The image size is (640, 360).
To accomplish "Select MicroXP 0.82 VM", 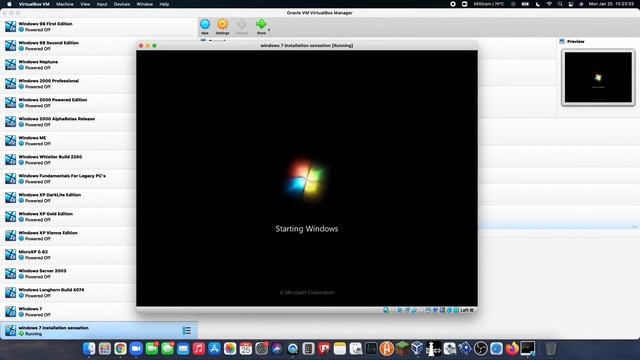I will click(x=99, y=254).
